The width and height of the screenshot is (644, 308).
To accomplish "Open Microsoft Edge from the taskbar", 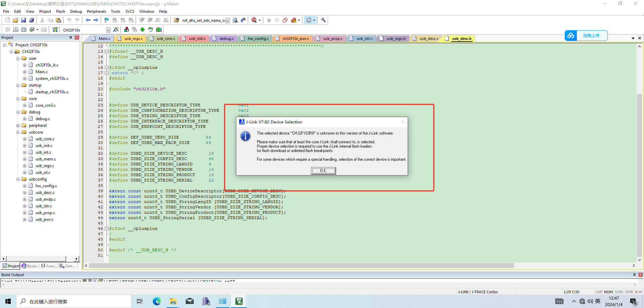I will pos(157,301).
